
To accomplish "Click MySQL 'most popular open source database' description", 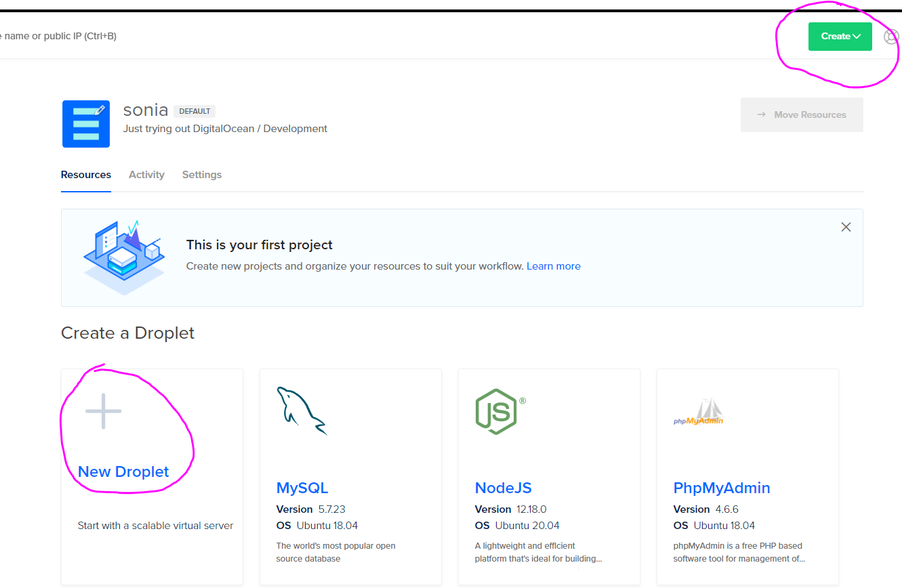I will (336, 552).
